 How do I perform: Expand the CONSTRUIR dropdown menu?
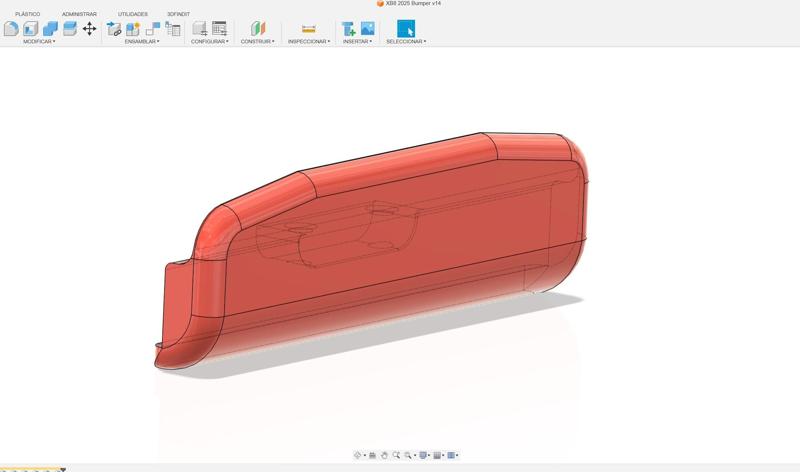coord(257,41)
